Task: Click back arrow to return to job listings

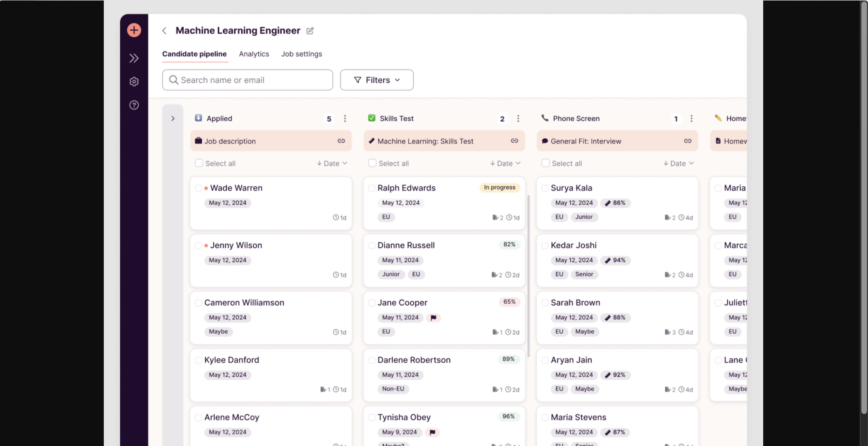Action: pos(164,30)
